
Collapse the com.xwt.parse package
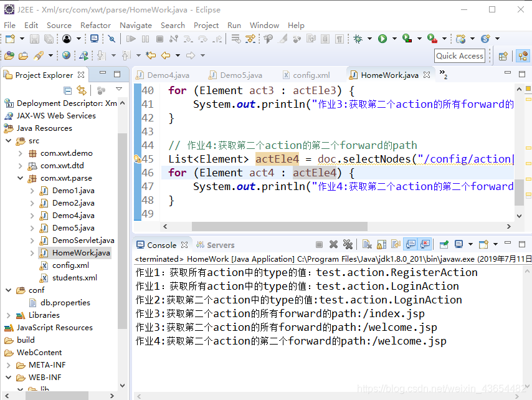click(x=21, y=178)
